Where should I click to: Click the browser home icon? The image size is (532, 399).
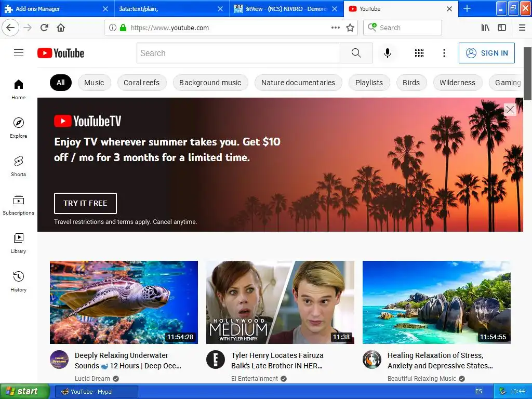(x=61, y=28)
